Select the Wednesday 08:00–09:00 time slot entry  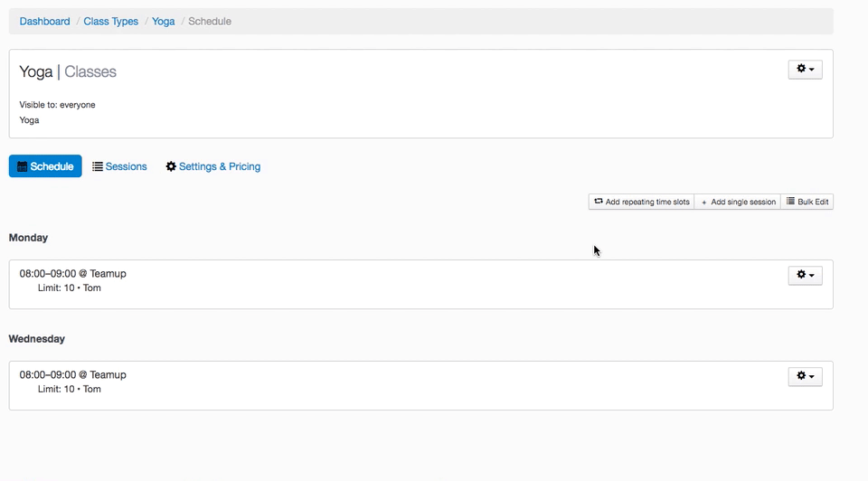coord(72,375)
